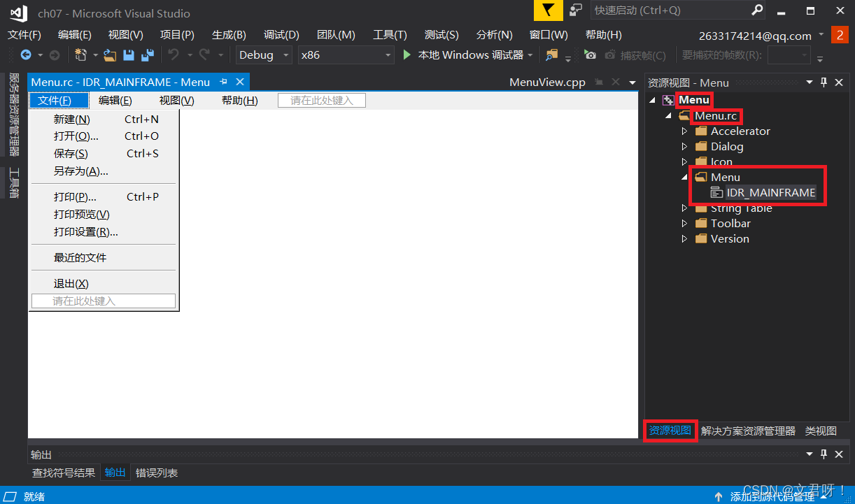Open the New Project dropdown arrow
855x504 pixels.
coord(94,55)
